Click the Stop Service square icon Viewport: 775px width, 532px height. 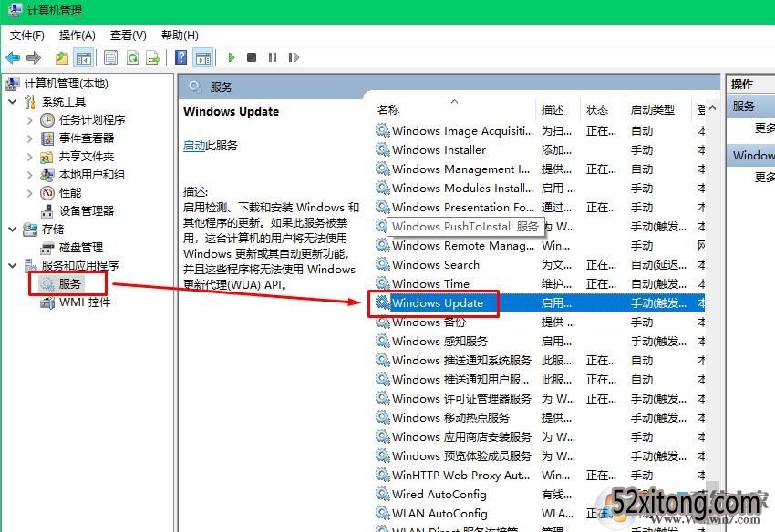click(252, 57)
